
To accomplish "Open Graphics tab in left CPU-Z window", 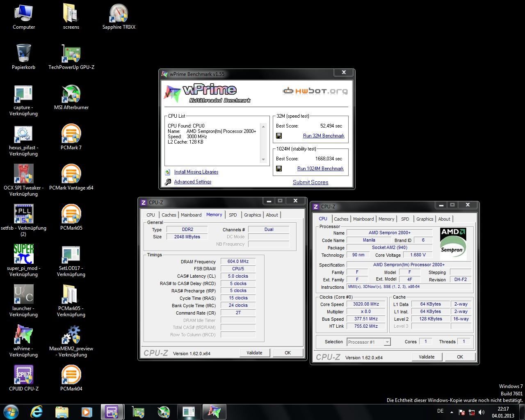I will [x=253, y=215].
